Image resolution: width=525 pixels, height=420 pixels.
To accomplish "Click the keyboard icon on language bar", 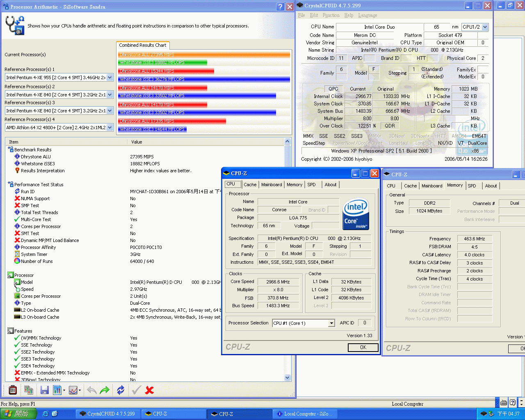I will (504, 402).
